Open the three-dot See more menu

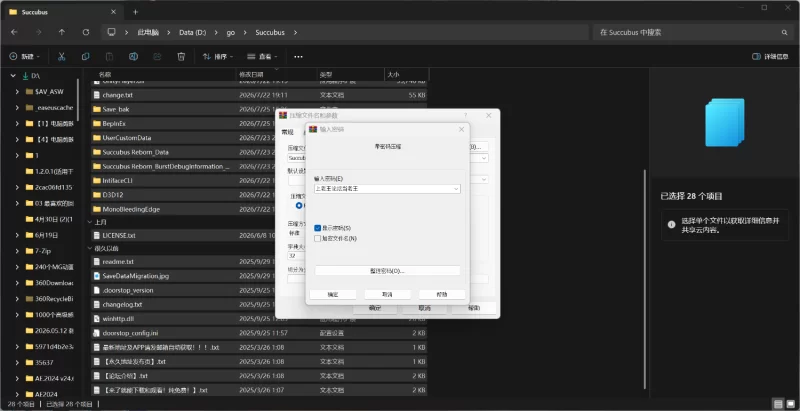[x=298, y=57]
